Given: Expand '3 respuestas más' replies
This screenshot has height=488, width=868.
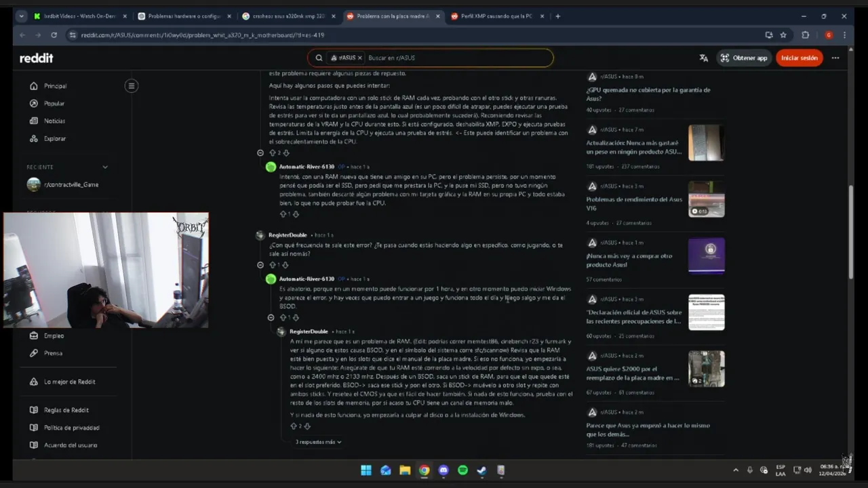Looking at the screenshot, I should point(318,442).
